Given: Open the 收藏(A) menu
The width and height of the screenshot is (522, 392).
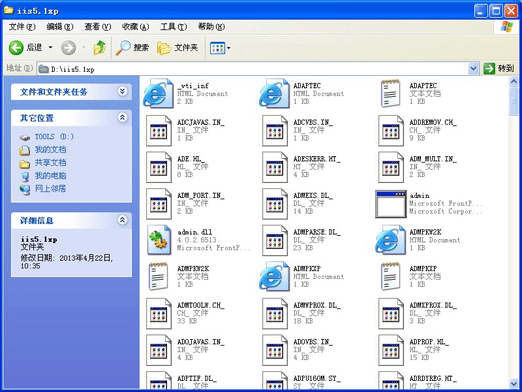Looking at the screenshot, I should coord(135,27).
